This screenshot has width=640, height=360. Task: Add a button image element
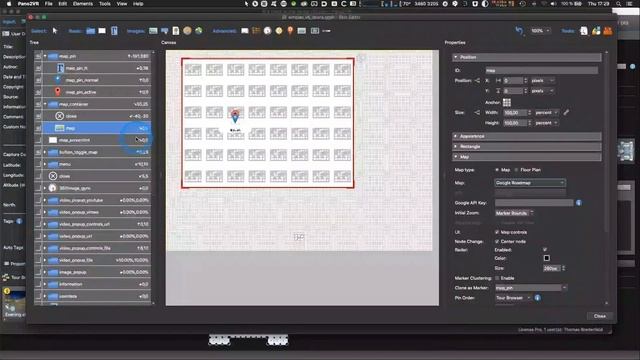165,31
